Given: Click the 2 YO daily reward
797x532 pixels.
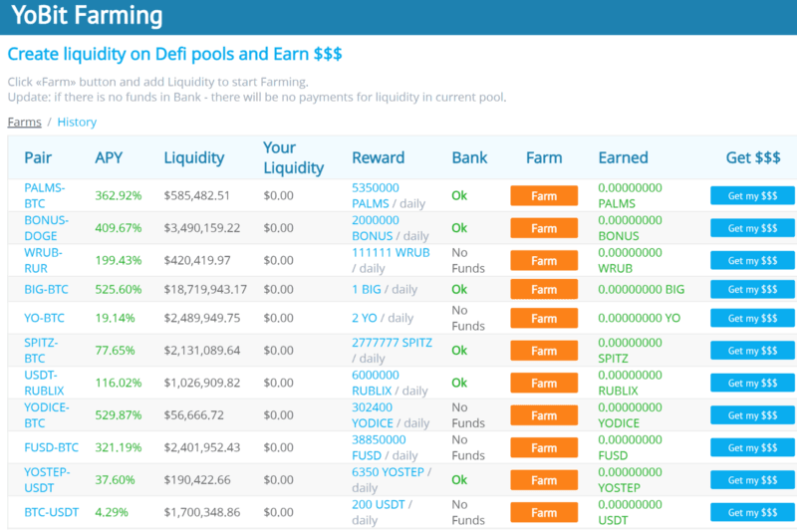Looking at the screenshot, I should click(365, 318).
